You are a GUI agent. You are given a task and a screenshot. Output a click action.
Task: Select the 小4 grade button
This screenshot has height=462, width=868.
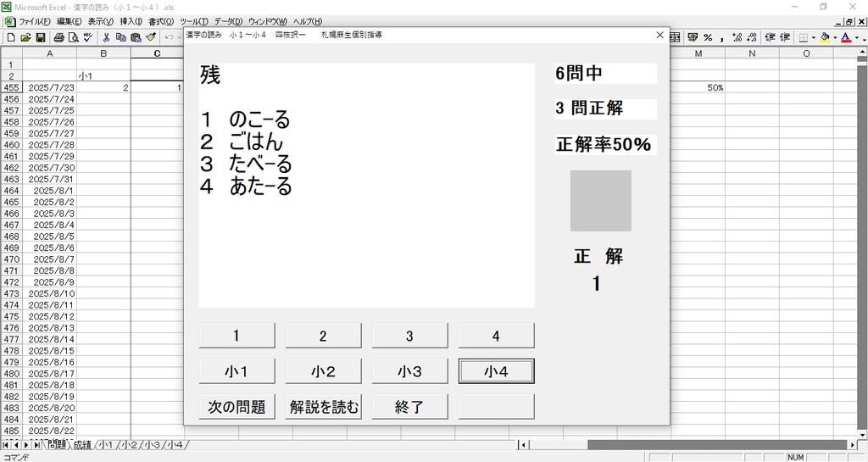tap(495, 371)
